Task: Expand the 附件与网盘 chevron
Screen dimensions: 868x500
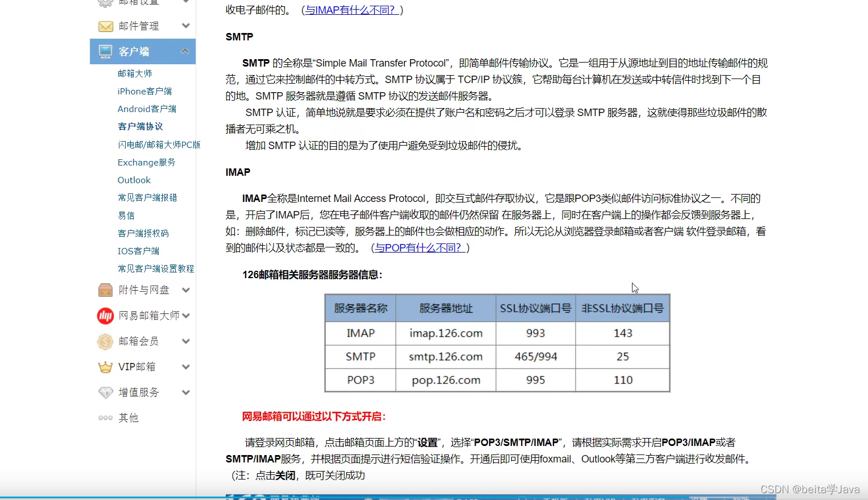Action: tap(185, 290)
